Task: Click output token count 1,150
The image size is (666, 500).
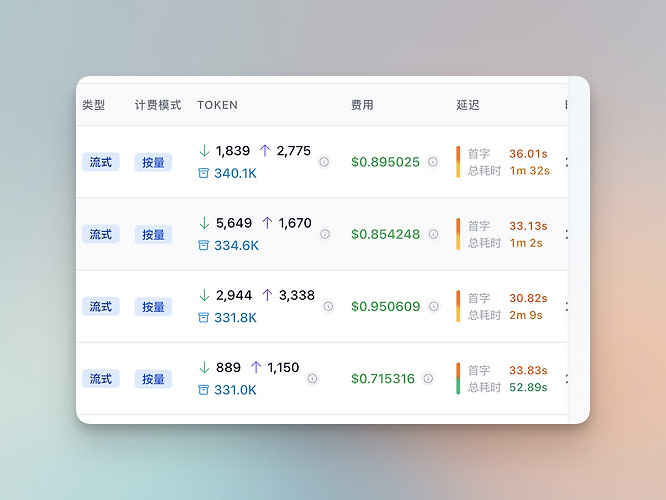Action: tap(283, 367)
